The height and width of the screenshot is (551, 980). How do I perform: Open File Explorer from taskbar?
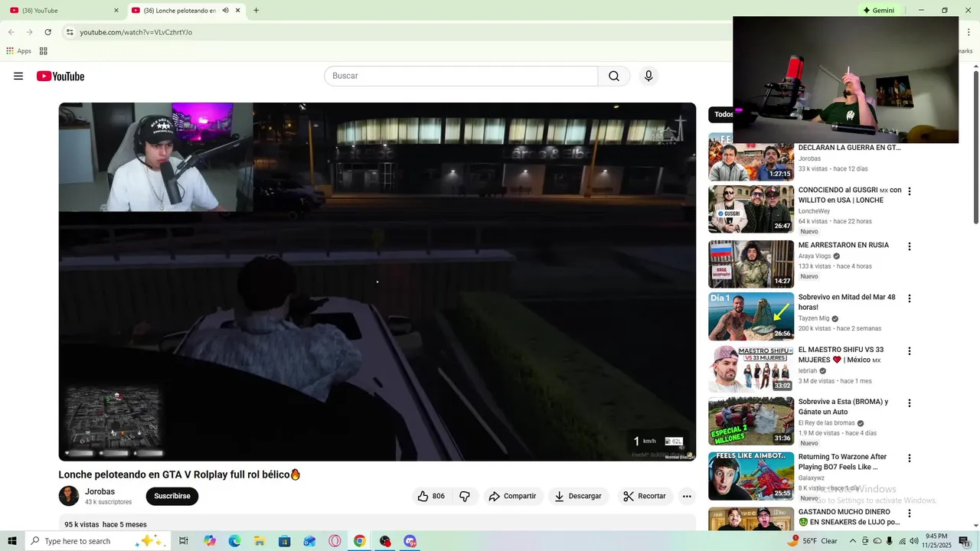click(x=260, y=541)
